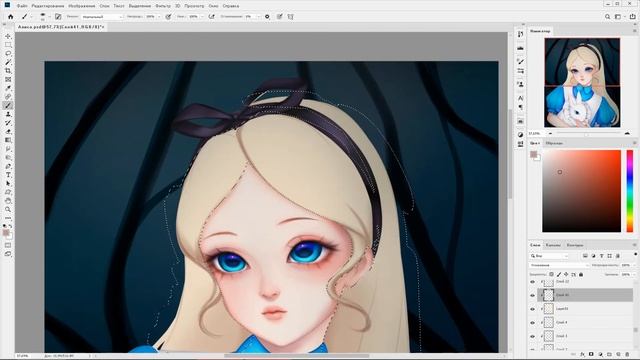Create a new layer group
Image resolution: width=640 pixels, height=360 pixels.
(609, 354)
